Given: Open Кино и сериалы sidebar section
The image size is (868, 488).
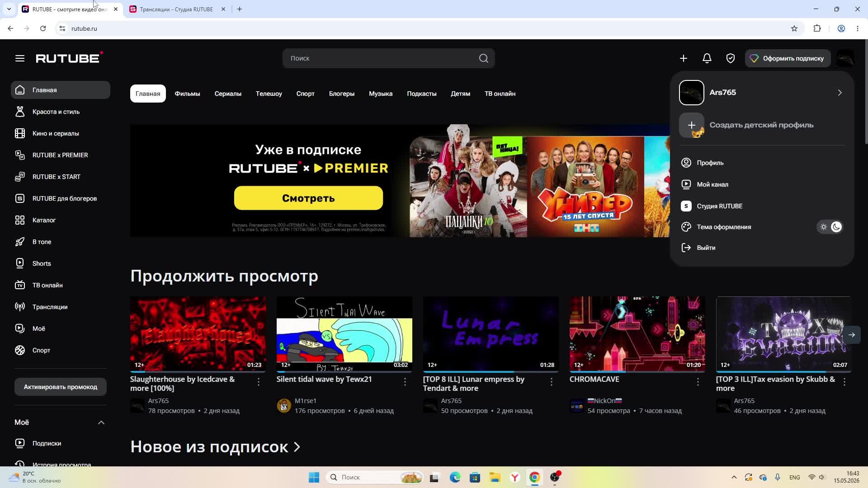Looking at the screenshot, I should coord(61,133).
